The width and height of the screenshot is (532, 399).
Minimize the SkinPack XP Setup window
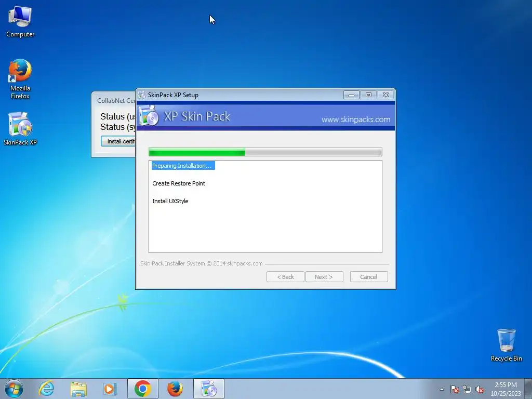(x=352, y=95)
